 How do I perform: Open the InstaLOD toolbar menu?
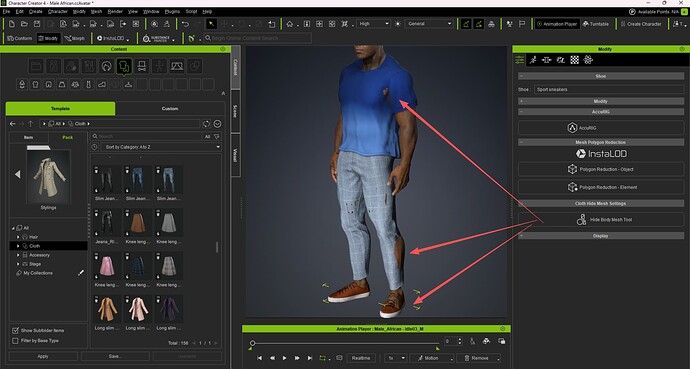[113, 39]
